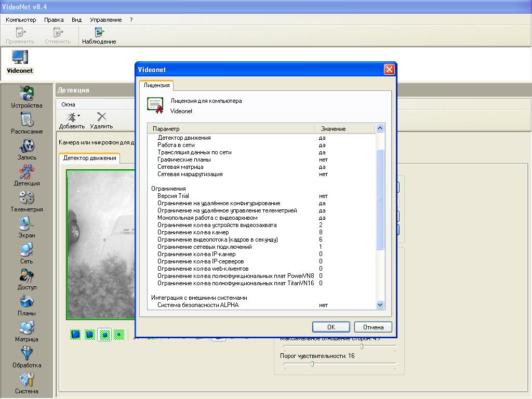The height and width of the screenshot is (399, 532).
Task: Open the Правка menu
Action: click(54, 20)
